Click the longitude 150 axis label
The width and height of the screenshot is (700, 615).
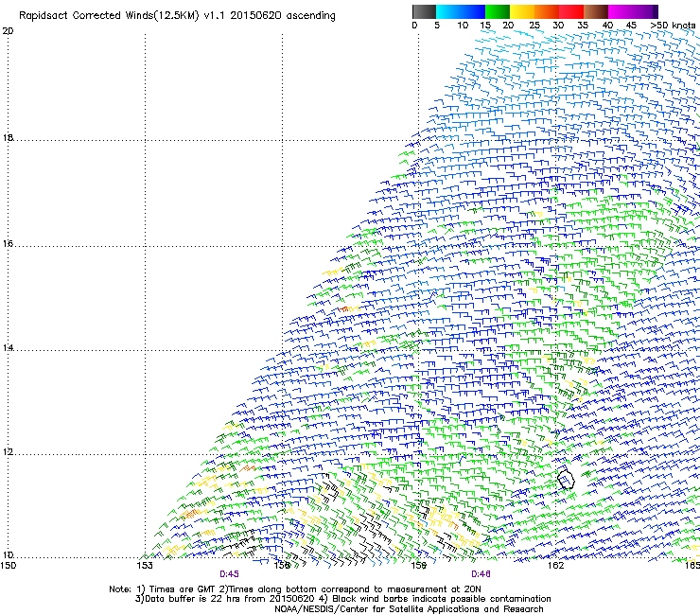pos(8,566)
